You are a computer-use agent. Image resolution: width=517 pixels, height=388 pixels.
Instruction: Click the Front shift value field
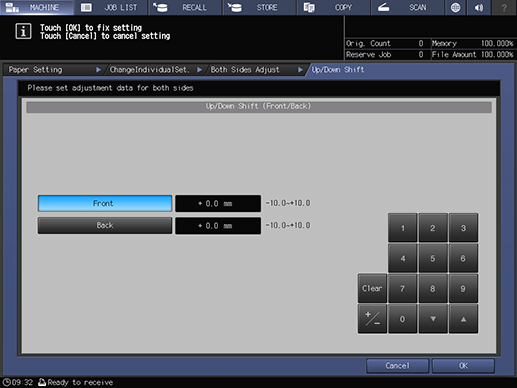218,203
